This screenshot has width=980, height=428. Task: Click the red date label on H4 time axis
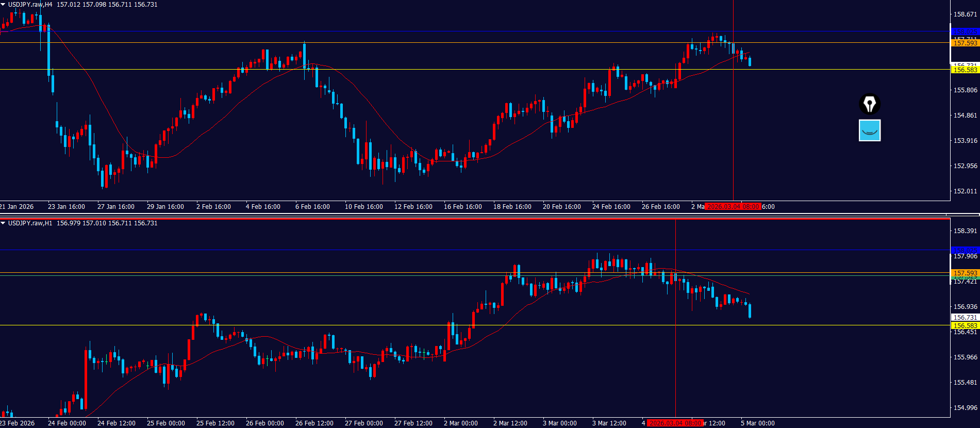coord(733,207)
